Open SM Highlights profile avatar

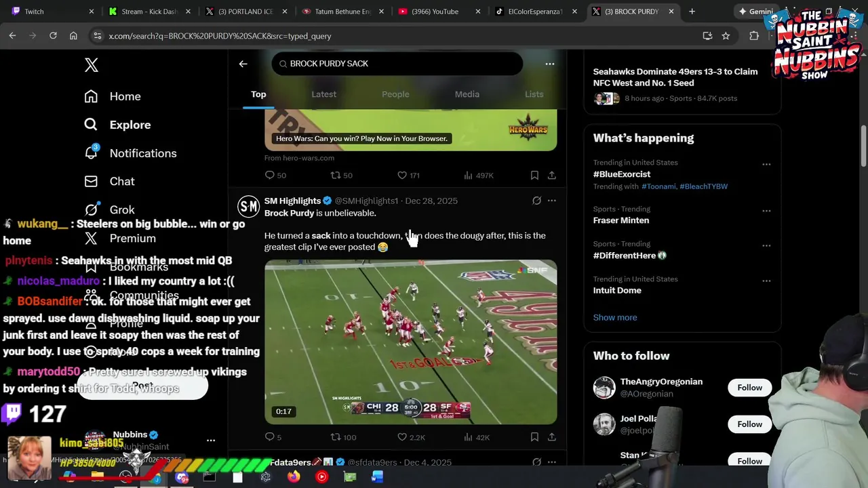(248, 206)
